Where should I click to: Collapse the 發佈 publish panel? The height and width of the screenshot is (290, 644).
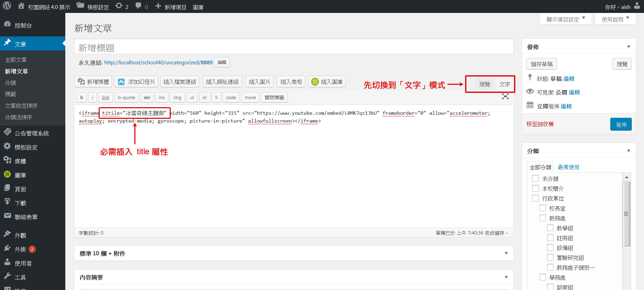pos(628,46)
